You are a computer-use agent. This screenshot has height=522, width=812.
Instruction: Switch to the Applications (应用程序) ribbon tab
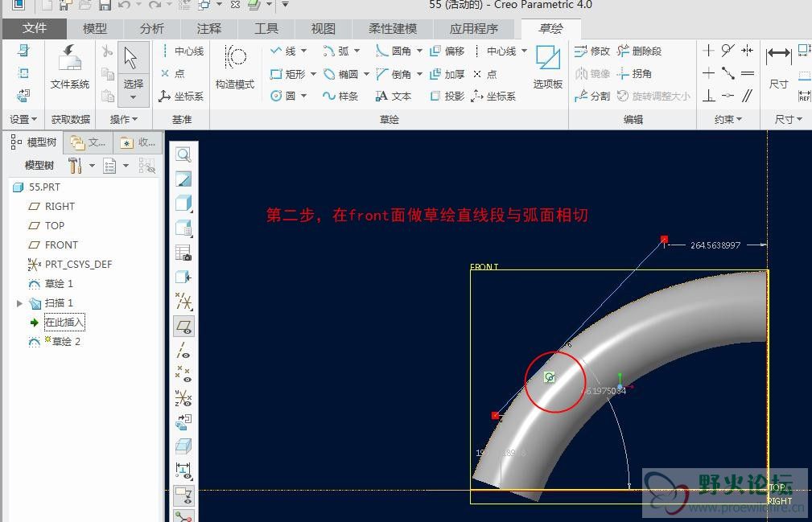(473, 28)
